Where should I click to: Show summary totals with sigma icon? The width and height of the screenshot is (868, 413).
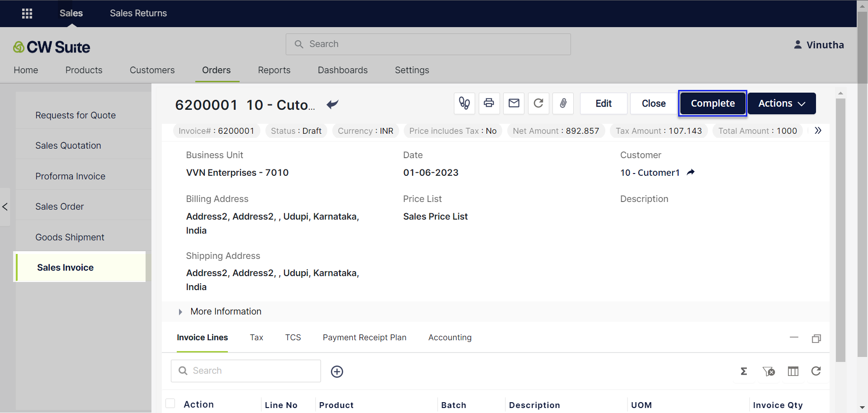[x=744, y=371]
